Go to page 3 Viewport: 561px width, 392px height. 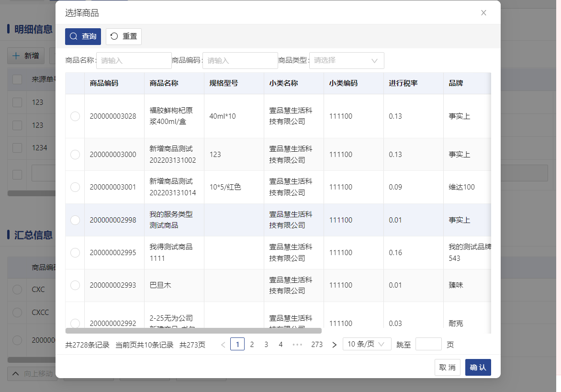click(266, 345)
